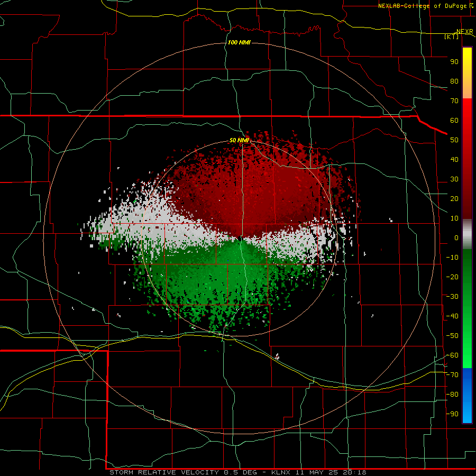476x476 pixels.
Task: Click the -90 scale value
Action: (x=452, y=414)
